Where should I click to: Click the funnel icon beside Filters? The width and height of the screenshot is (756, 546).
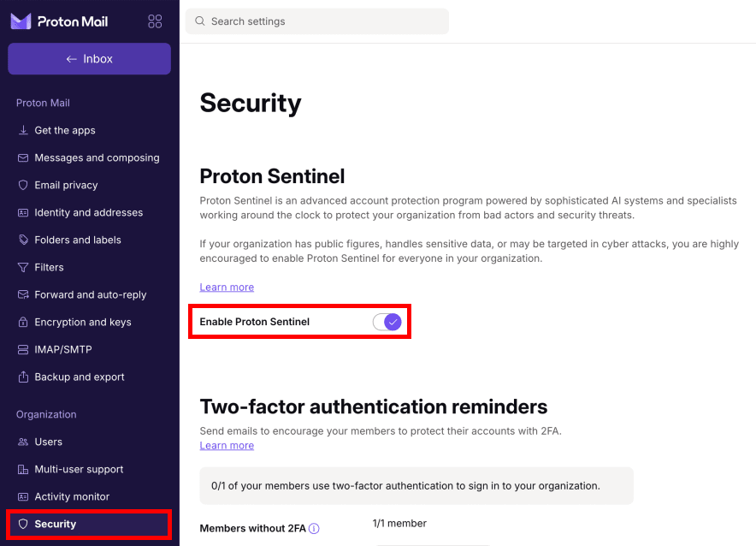(23, 267)
